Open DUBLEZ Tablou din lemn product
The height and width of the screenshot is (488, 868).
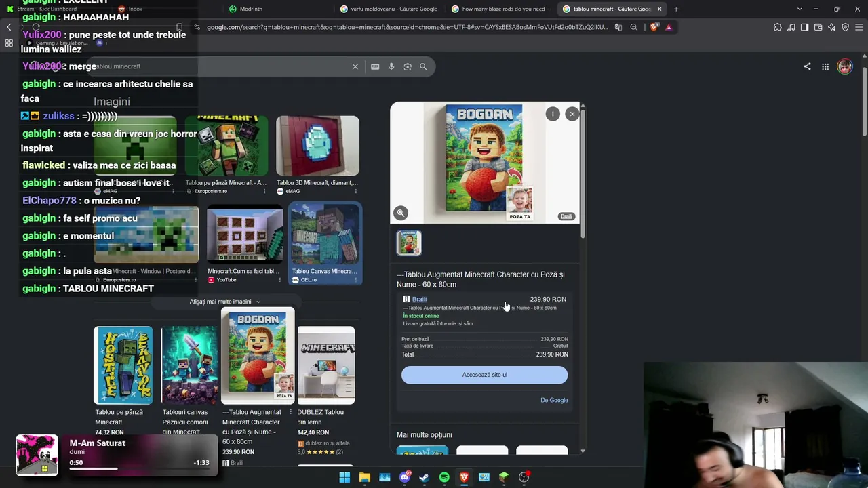coord(326,390)
